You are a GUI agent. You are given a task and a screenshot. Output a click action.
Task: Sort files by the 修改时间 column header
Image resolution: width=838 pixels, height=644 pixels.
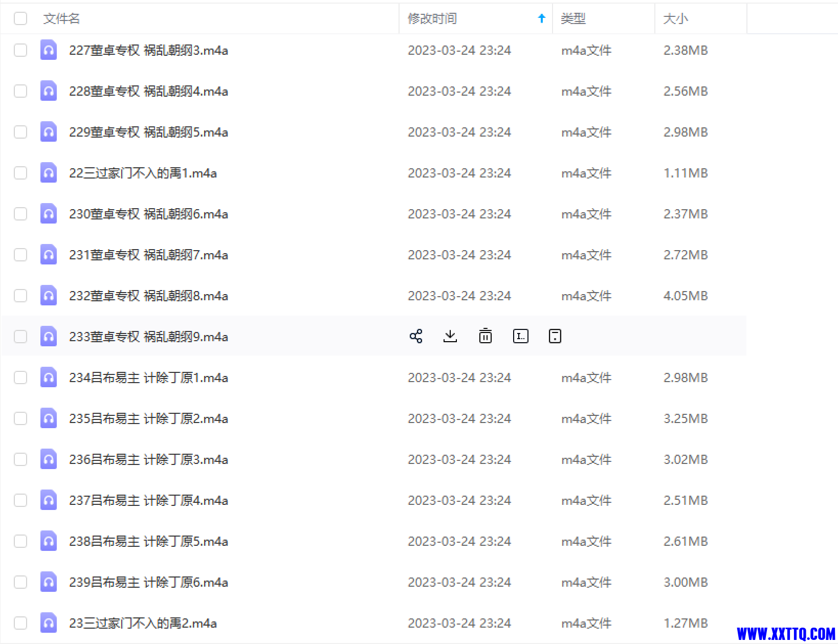coord(432,18)
